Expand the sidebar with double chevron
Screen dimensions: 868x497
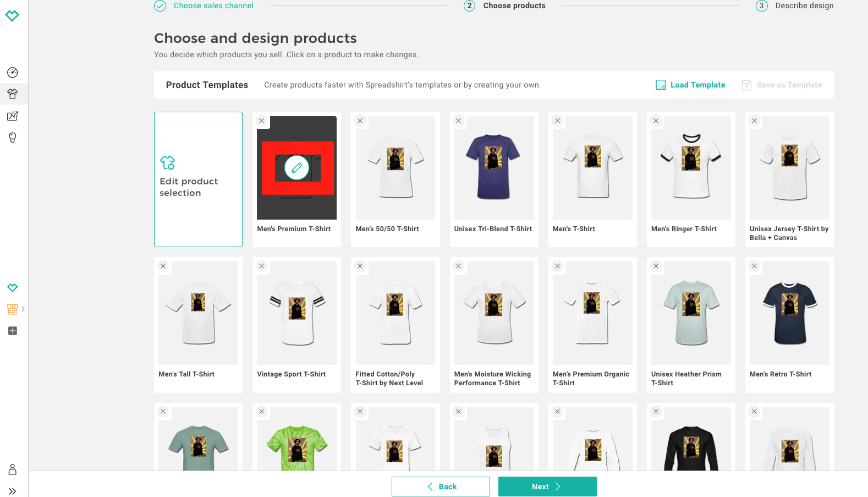(x=13, y=491)
